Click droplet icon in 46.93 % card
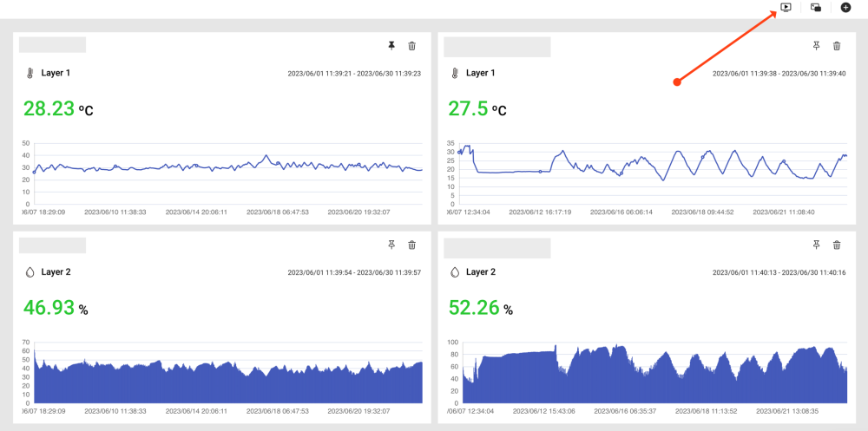 29,272
